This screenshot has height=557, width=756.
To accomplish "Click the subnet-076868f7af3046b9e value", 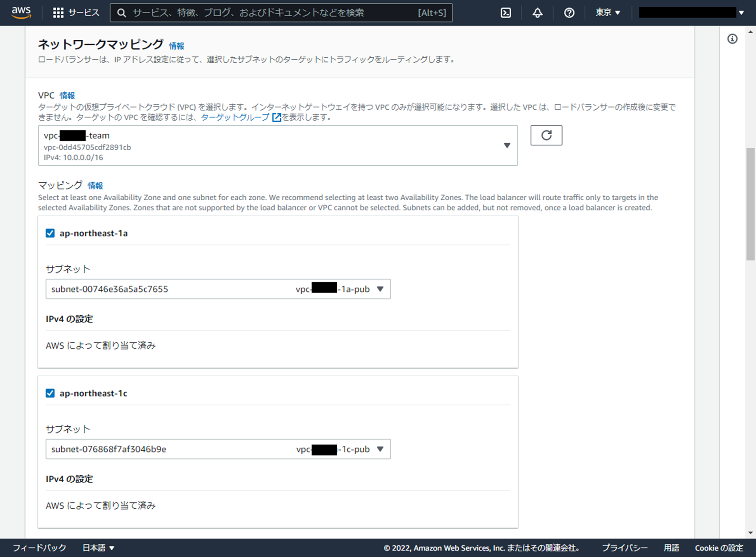I will 109,449.
